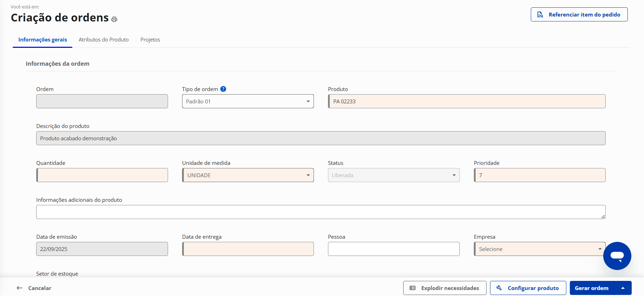This screenshot has width=644, height=296.
Task: Open the Status dropdown showing Liberada
Action: [x=393, y=175]
